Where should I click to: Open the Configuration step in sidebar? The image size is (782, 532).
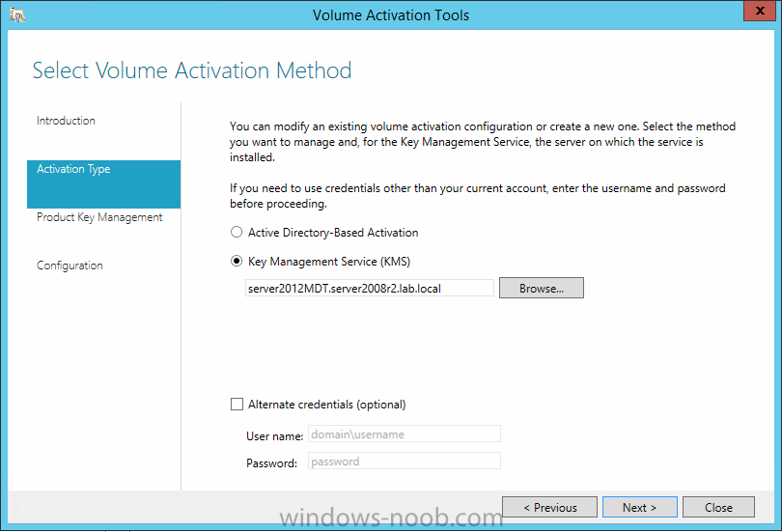pos(70,266)
